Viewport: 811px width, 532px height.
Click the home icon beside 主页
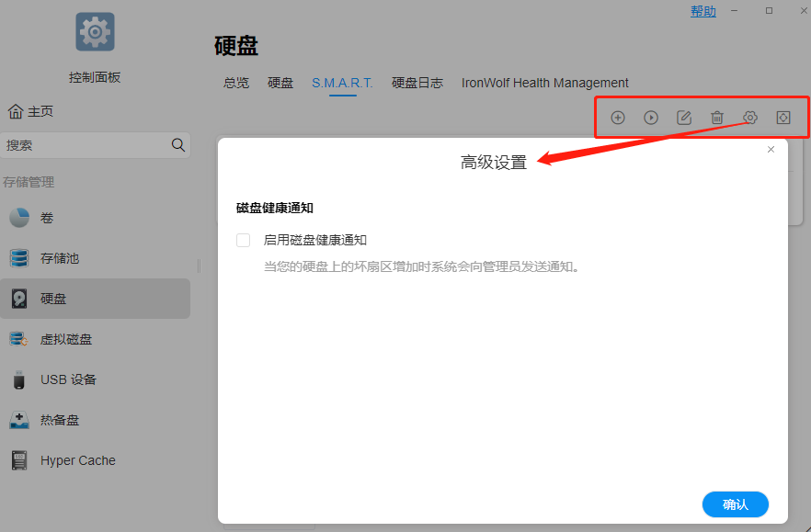coord(16,111)
